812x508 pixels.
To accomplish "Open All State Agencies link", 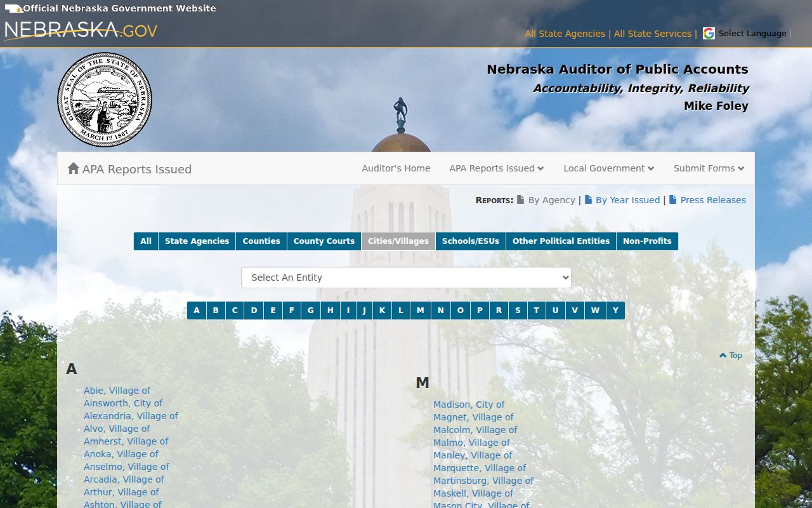I will pyautogui.click(x=565, y=34).
